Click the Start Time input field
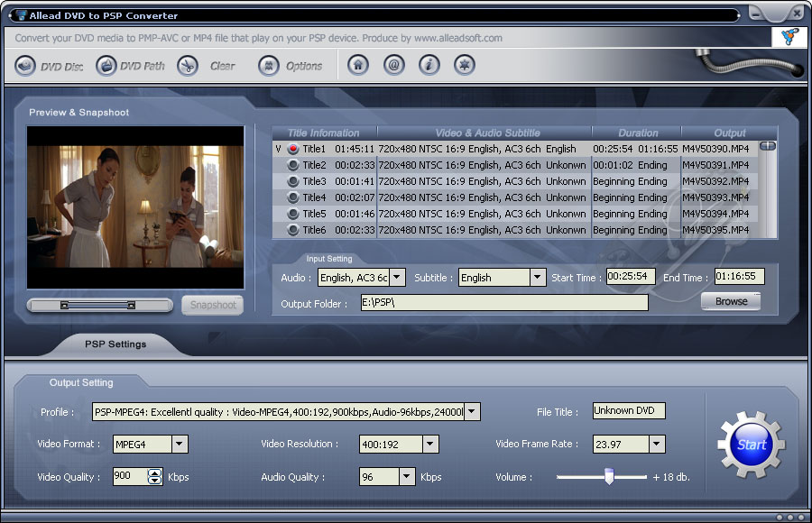This screenshot has height=523, width=812. pos(629,277)
